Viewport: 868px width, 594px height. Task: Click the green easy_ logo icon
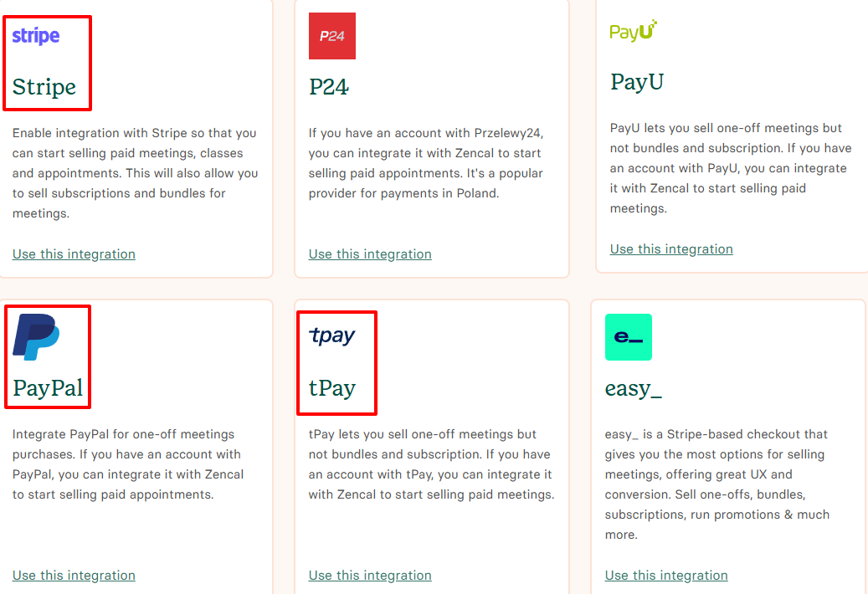629,337
